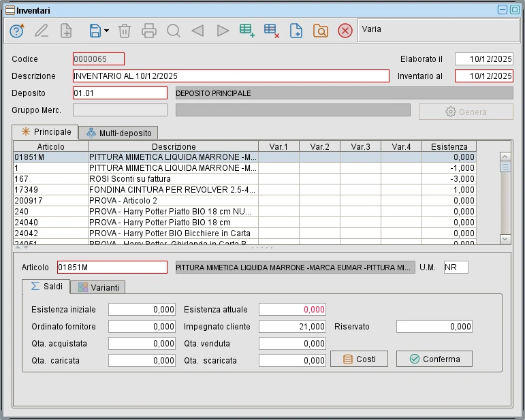Maximize the Inventari window

point(515,10)
